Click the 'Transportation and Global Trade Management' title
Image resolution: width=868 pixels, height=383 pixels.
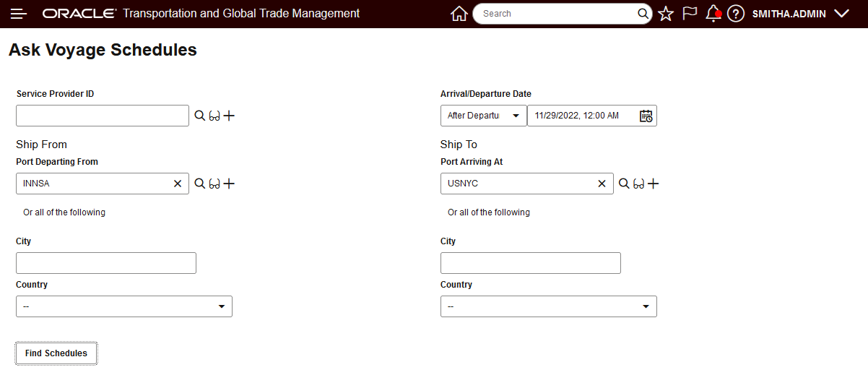pyautogui.click(x=241, y=13)
